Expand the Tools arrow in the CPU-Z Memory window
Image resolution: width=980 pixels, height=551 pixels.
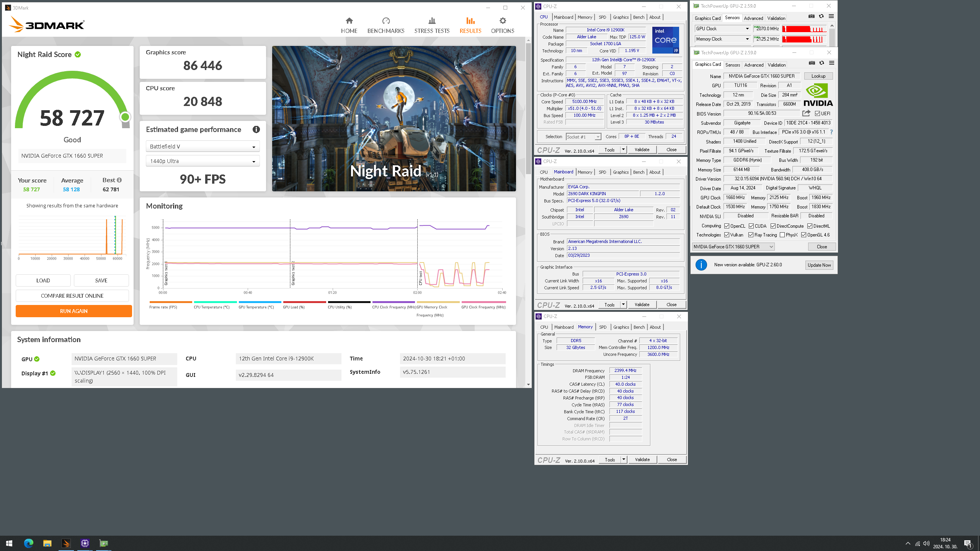click(624, 460)
